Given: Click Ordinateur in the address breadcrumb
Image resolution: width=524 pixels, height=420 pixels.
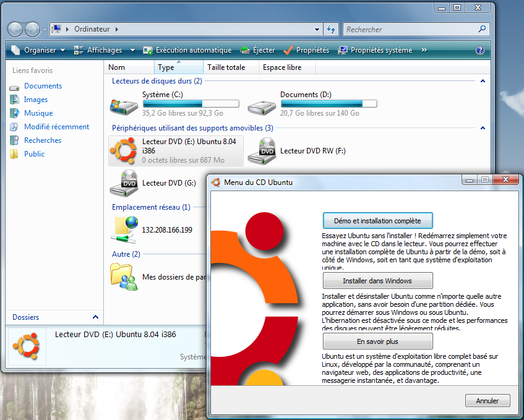Looking at the screenshot, I should point(92,29).
